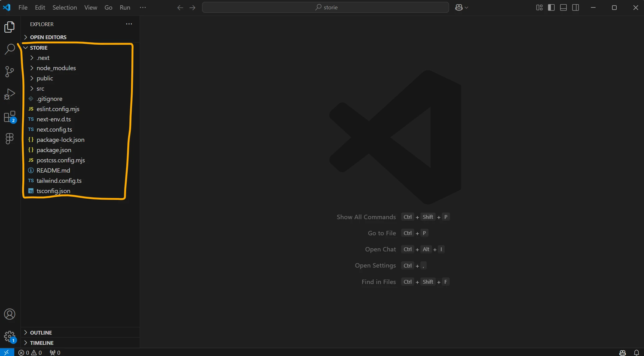This screenshot has height=356, width=644.
Task: Open next-env.d.ts file
Action: tap(80, 119)
